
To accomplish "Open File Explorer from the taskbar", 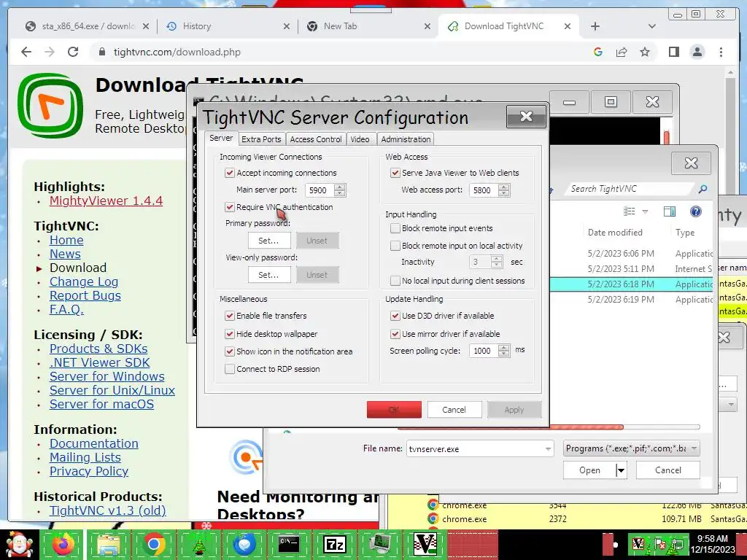I will tap(108, 544).
